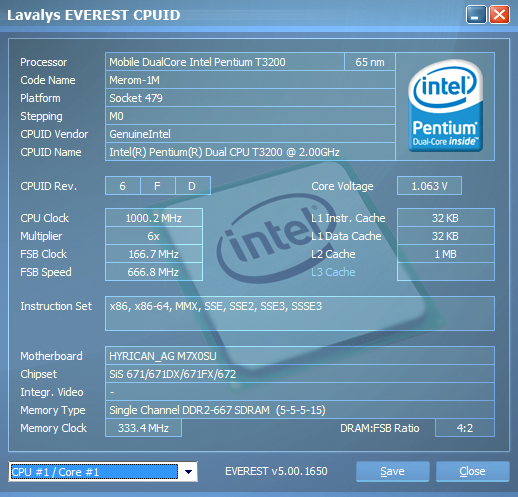Click the Instruction Set list x86, x86-64, MMX

[x=300, y=313]
